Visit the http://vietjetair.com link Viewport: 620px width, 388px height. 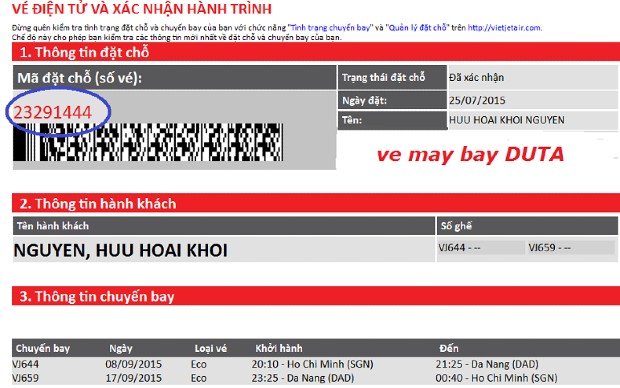[504, 28]
